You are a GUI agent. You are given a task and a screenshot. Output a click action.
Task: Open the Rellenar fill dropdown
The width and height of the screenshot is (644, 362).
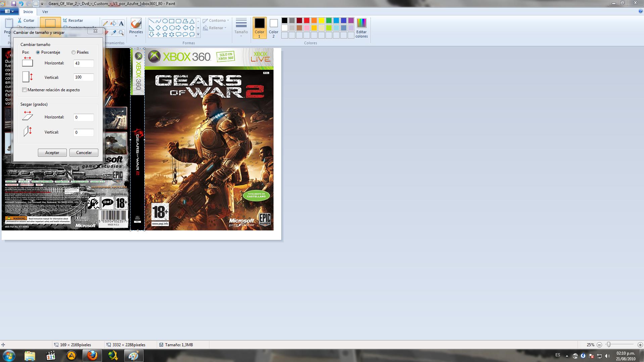[215, 28]
